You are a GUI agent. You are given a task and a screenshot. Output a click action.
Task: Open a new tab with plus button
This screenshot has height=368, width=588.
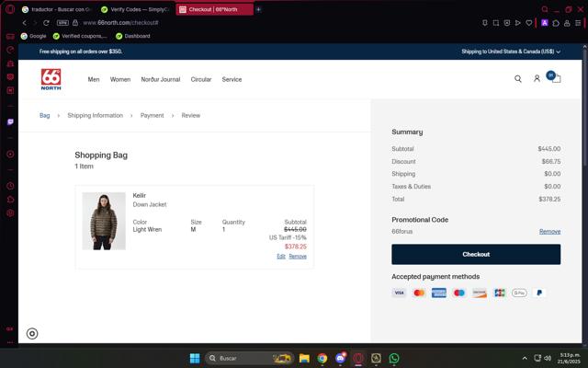coord(258,9)
